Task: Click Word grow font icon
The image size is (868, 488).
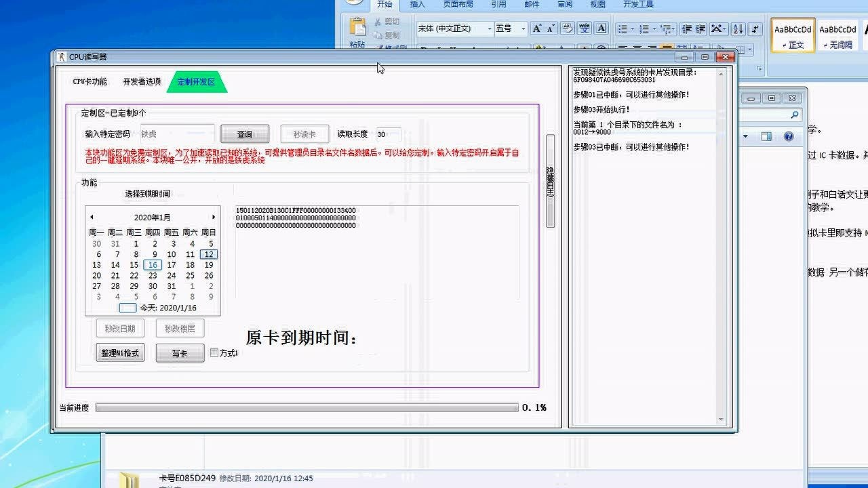Action: coord(537,28)
